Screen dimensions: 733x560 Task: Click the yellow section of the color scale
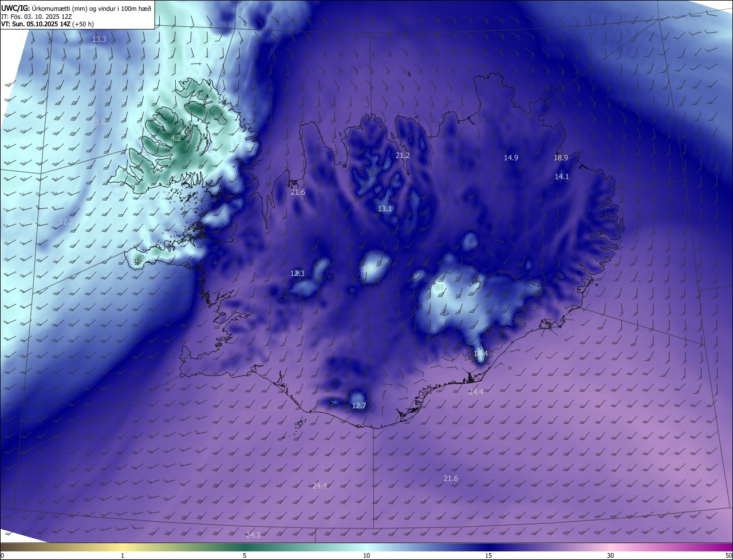pos(123,547)
